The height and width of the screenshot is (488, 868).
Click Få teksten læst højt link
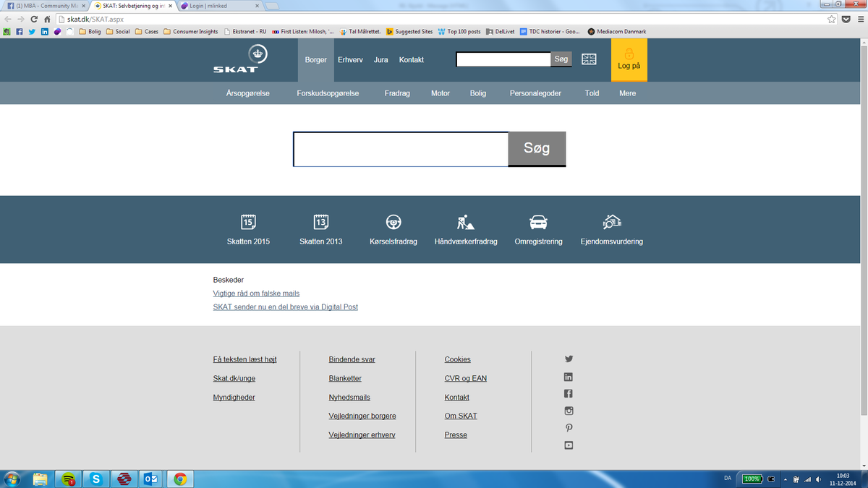[x=245, y=359]
